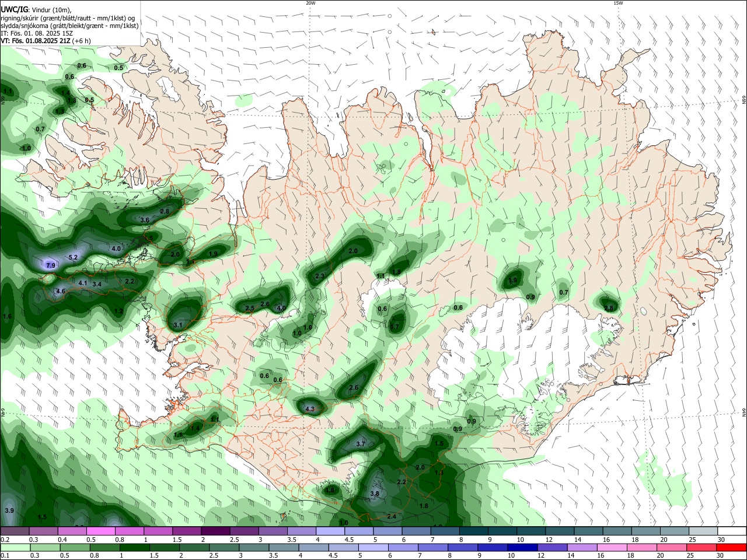Click the red 30 swatch in rain legend
747x560 pixels.
tap(731, 547)
